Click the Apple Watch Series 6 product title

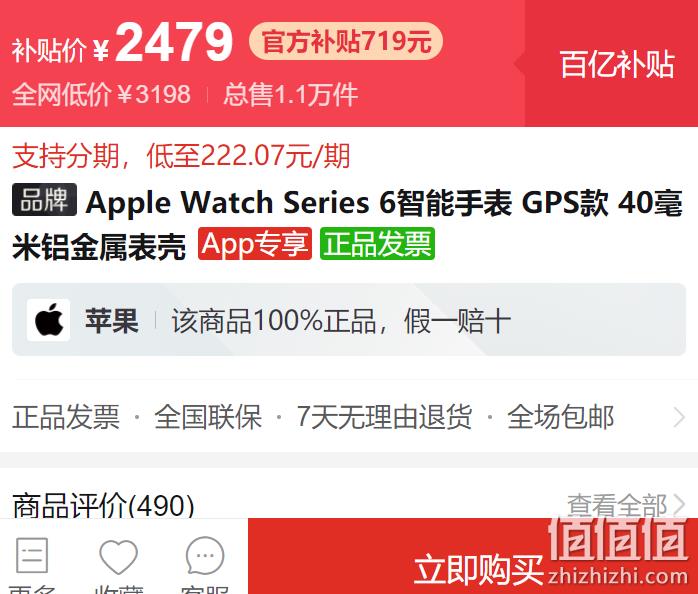tap(347, 224)
